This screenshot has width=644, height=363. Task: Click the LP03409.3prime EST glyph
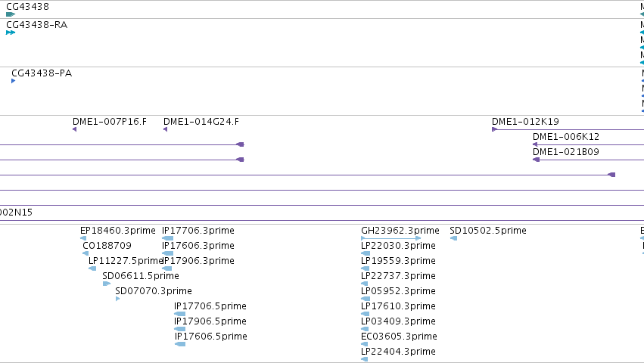pos(365,329)
